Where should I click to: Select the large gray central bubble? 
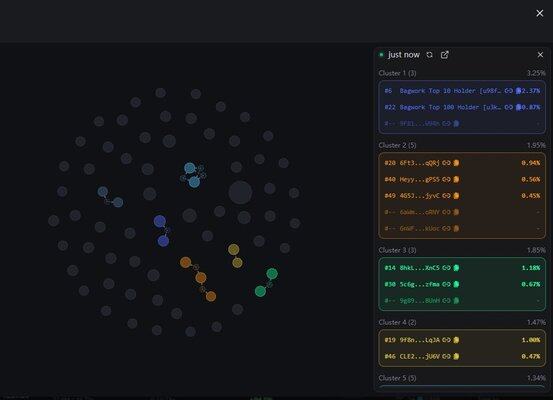pyautogui.click(x=240, y=193)
